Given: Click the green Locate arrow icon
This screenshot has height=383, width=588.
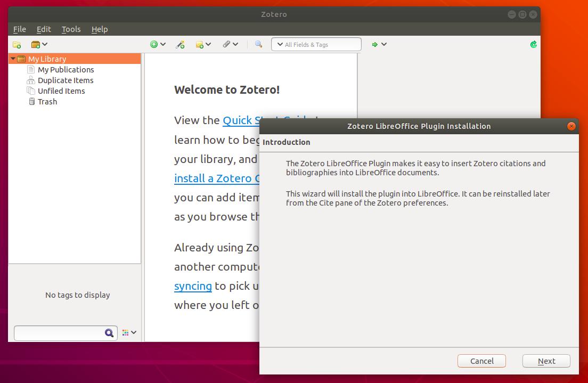Looking at the screenshot, I should click(x=374, y=44).
